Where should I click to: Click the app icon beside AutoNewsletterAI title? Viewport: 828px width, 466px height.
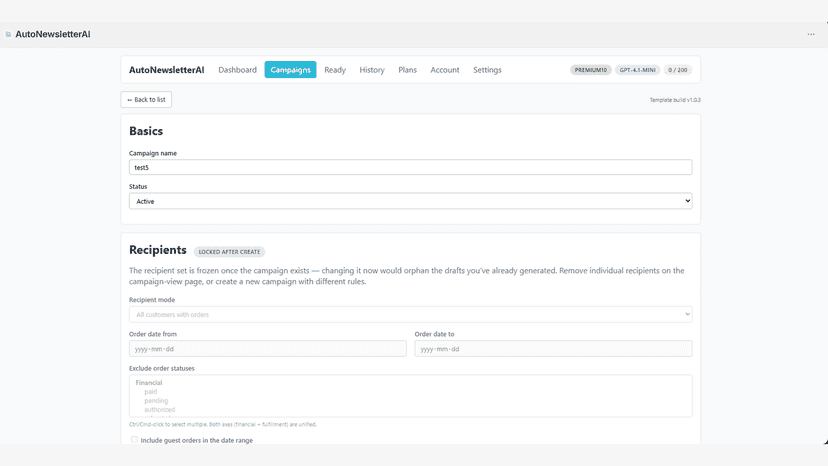(x=8, y=34)
